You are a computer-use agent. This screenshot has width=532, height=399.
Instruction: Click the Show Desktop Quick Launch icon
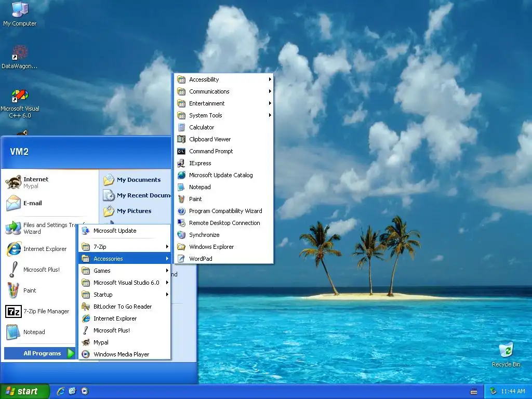point(72,391)
